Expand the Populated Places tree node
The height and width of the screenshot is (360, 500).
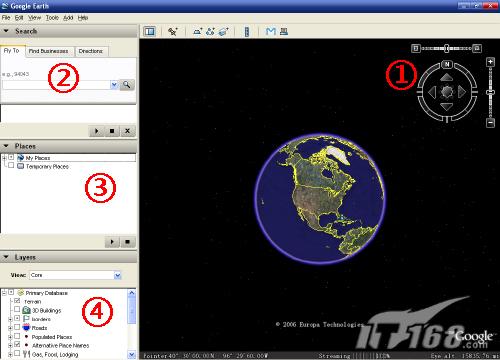[x=10, y=337]
